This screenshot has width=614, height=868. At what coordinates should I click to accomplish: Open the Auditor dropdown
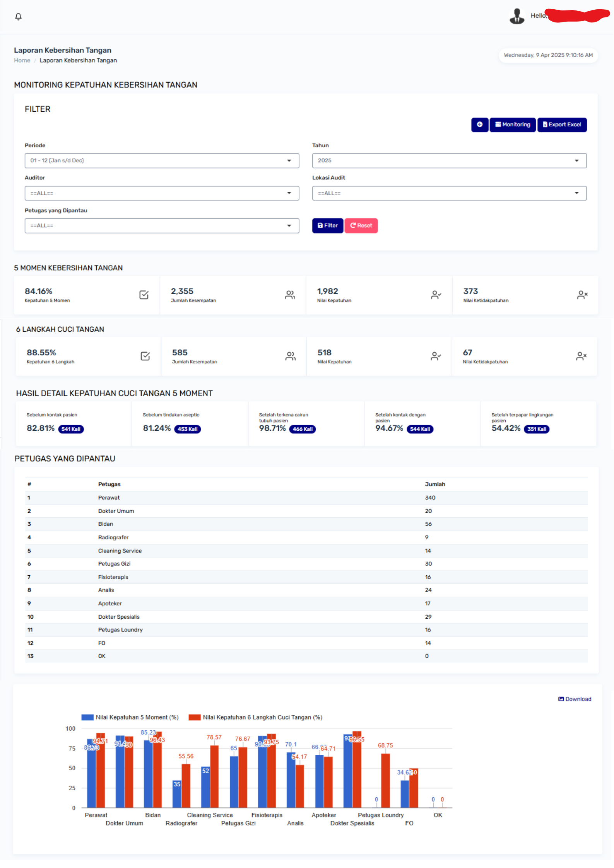click(162, 193)
